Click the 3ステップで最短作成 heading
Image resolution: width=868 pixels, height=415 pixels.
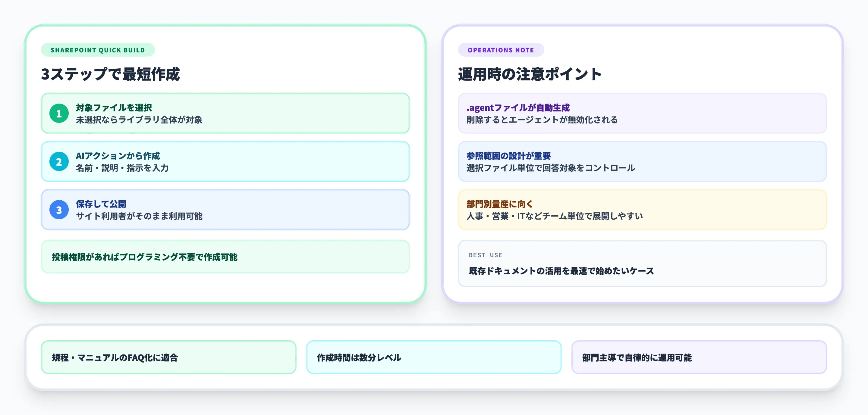(110, 75)
